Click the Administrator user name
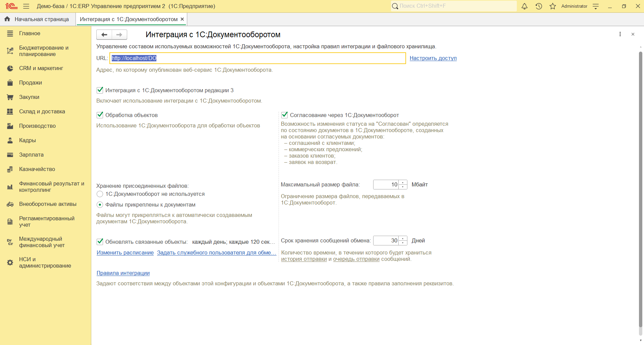 [574, 6]
